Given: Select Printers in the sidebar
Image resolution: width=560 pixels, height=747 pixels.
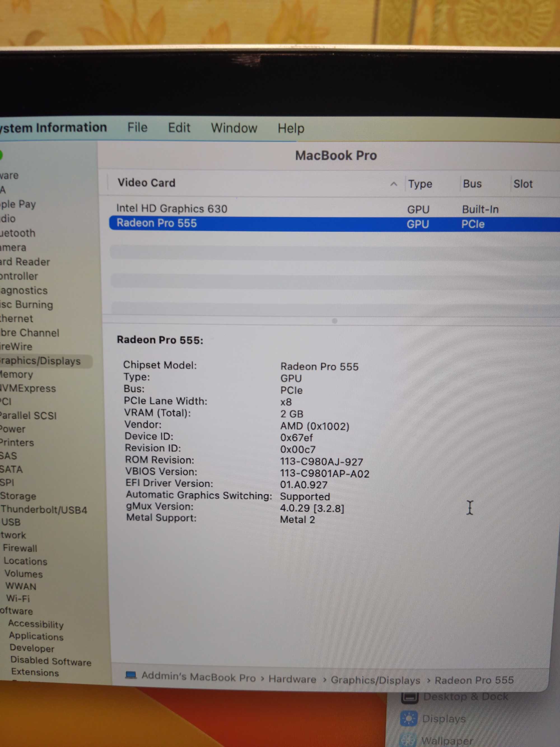Looking at the screenshot, I should 17,443.
